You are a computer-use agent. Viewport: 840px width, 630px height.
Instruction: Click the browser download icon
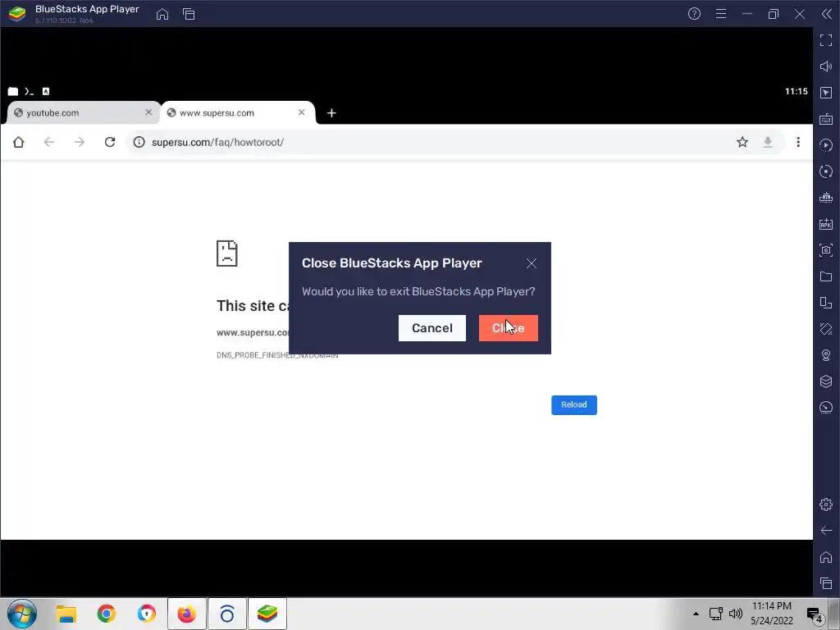(768, 142)
